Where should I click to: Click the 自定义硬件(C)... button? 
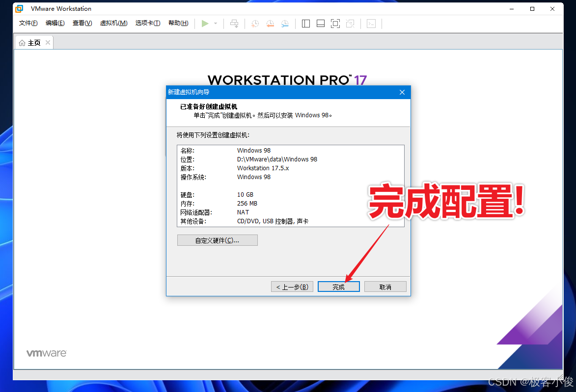coord(217,240)
